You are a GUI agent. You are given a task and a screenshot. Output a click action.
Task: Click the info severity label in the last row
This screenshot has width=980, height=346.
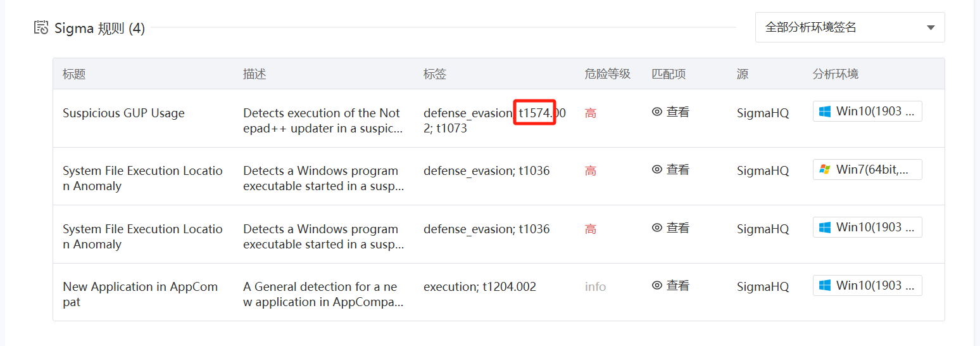coord(595,287)
